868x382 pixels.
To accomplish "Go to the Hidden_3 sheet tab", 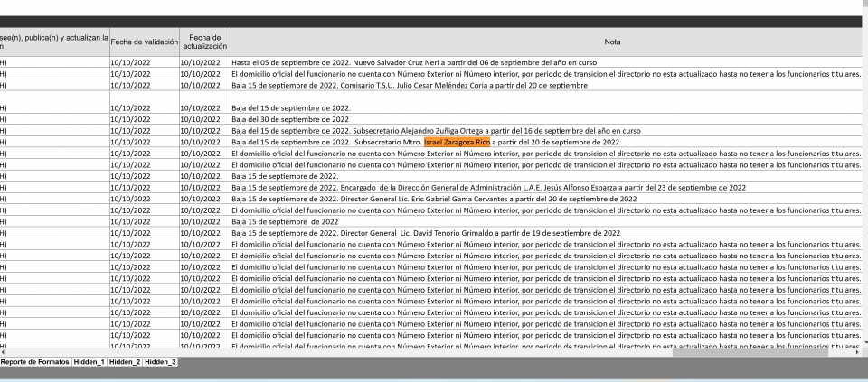I will pyautogui.click(x=160, y=361).
